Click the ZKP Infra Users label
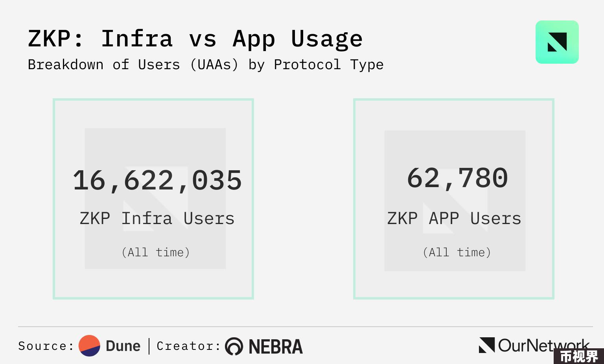Screen dimensions: 604x364 (157, 219)
